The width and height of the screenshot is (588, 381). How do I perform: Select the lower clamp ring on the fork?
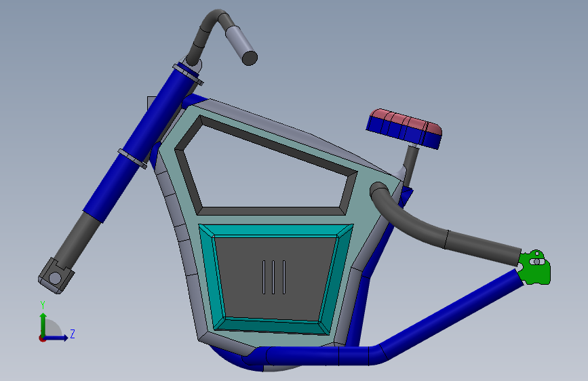point(132,159)
